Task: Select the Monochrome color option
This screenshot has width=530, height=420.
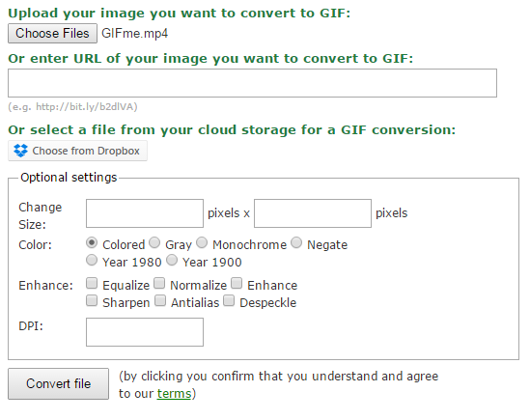Action: [202, 242]
